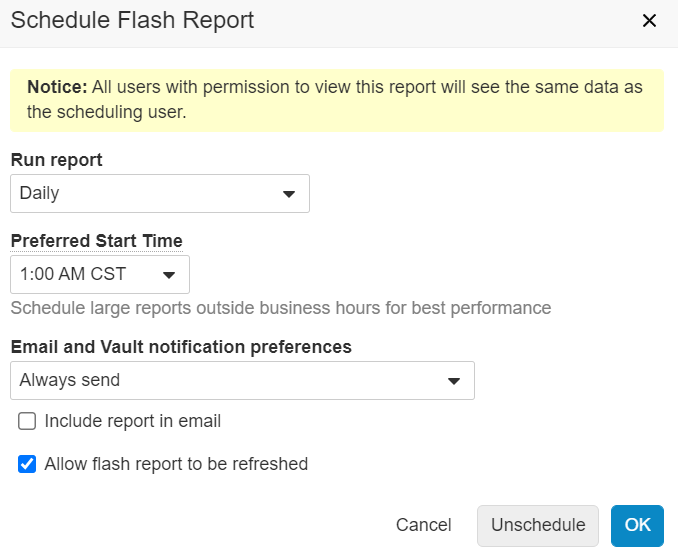Click 'Allow flash report to be refreshed' label
The height and width of the screenshot is (555, 678).
tap(176, 464)
